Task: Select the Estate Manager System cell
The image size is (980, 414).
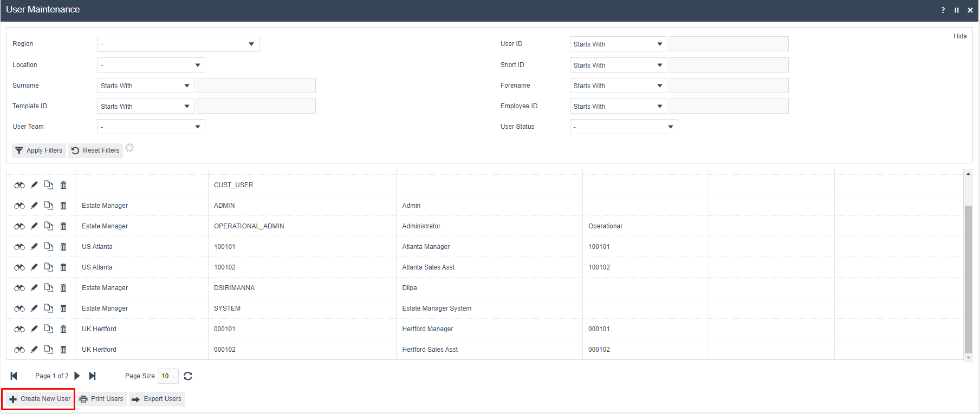Action: [489, 308]
